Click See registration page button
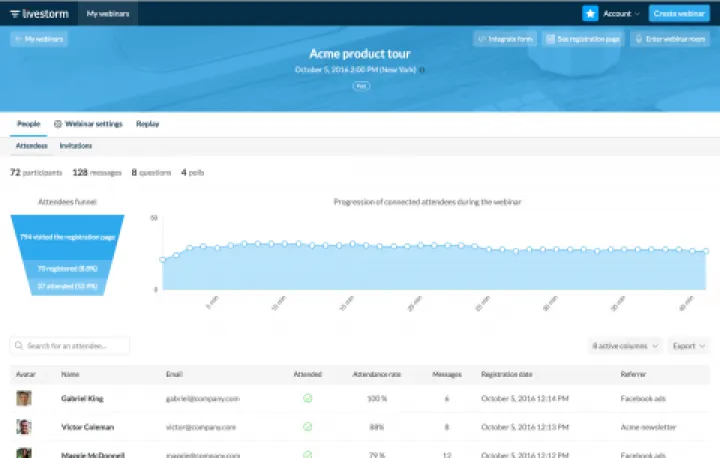 [x=583, y=39]
